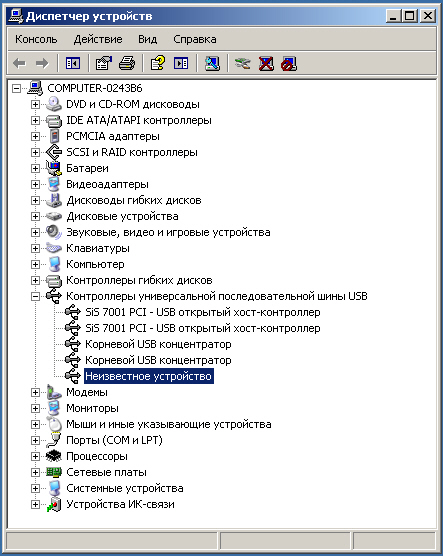443x556 pixels.
Task: Scan for hardware changes toolbar icon
Action: (x=212, y=64)
